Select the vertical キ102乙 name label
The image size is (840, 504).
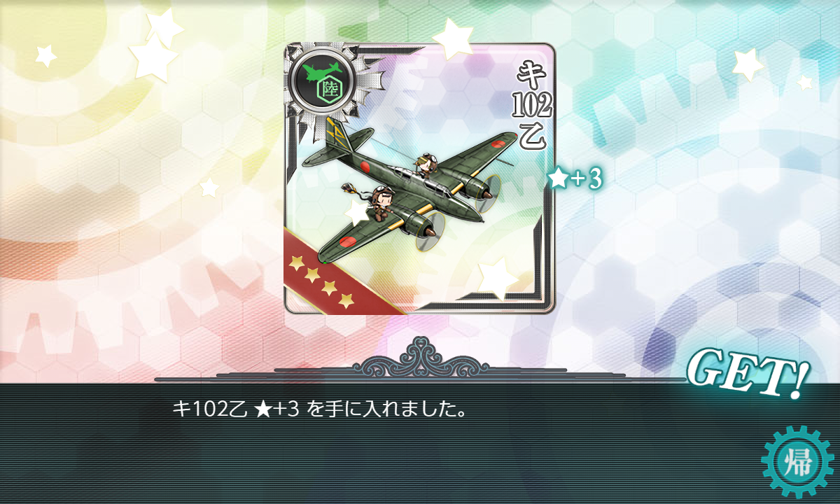tap(534, 101)
